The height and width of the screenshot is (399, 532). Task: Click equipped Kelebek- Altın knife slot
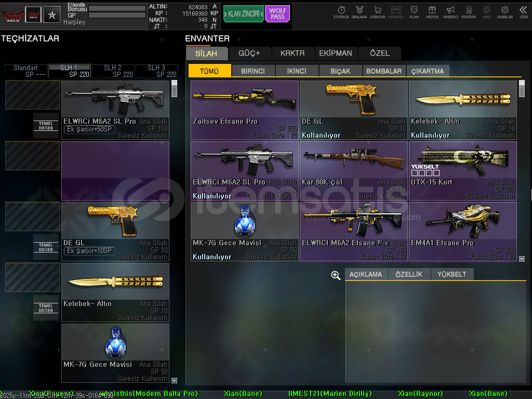click(115, 292)
